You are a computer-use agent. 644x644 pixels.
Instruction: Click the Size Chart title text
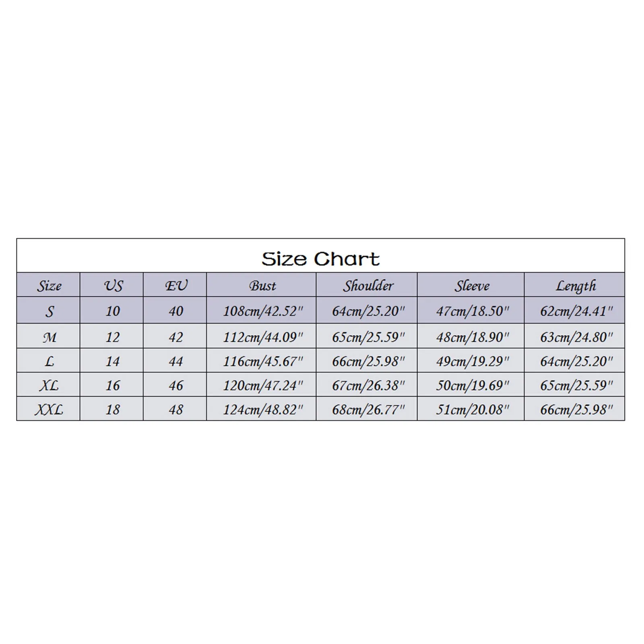click(x=320, y=259)
